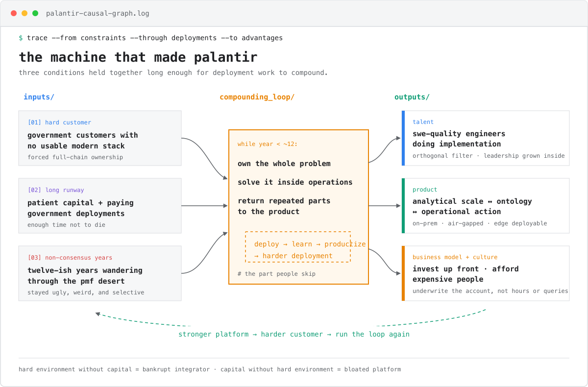Viewport: 588px width, 387px height.
Task: Open 'patient capital + paying government deployments' card
Action: point(100,206)
